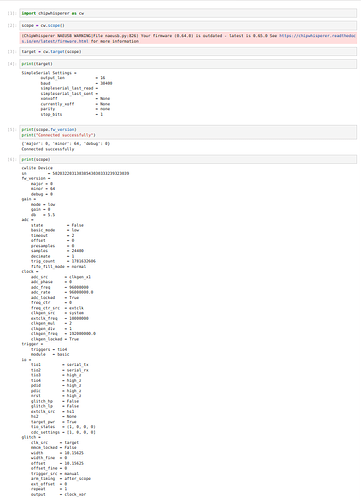Click the 'clkgen_mul = 2' output line
The image size is (361, 500).
[x=51, y=323]
